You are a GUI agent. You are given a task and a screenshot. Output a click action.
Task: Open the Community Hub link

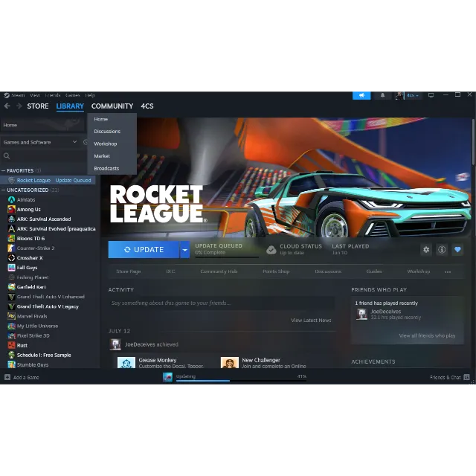tap(219, 271)
